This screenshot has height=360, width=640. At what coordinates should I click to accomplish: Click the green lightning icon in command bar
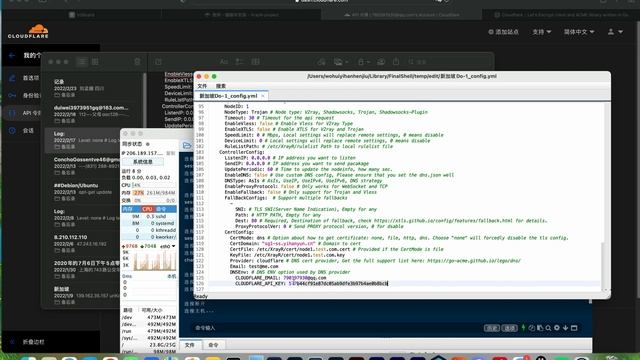pos(523,327)
